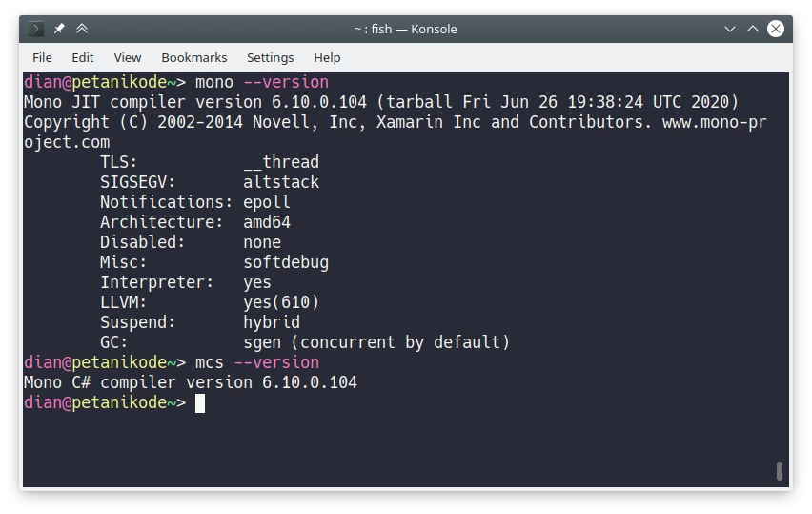The height and width of the screenshot is (514, 812).
Task: Click the 'sgen (concurrent by default)' GC value
Action: click(x=376, y=342)
